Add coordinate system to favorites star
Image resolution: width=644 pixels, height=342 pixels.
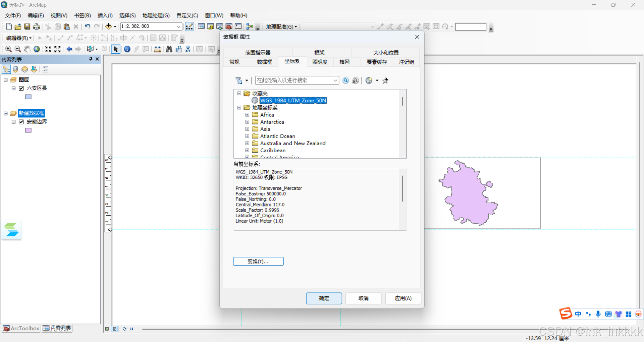click(x=385, y=80)
